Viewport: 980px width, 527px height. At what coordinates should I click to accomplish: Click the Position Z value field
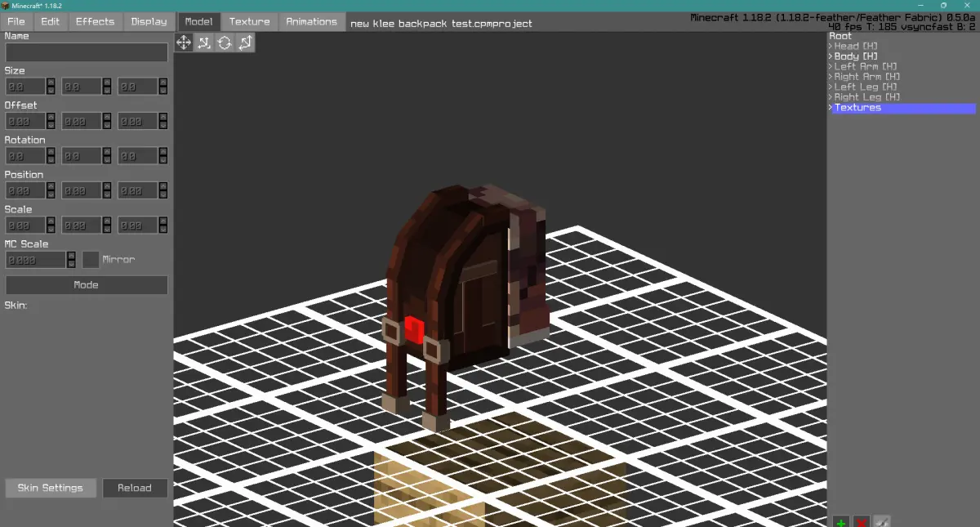click(138, 190)
